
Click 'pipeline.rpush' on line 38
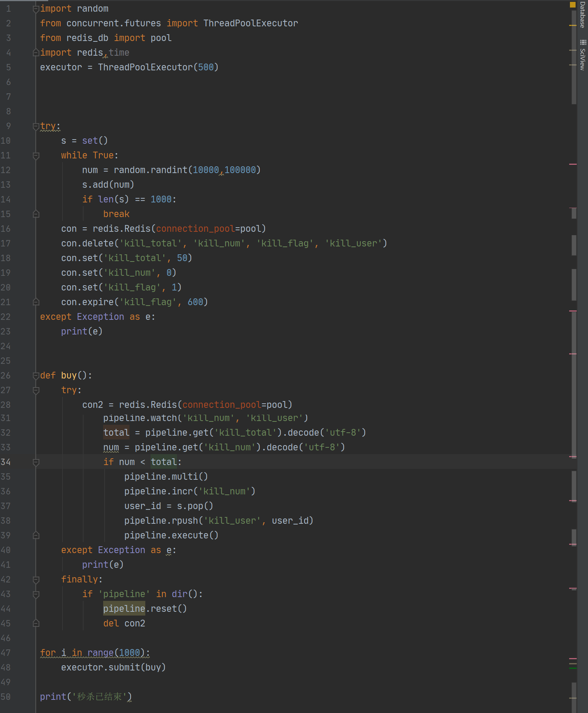click(161, 521)
